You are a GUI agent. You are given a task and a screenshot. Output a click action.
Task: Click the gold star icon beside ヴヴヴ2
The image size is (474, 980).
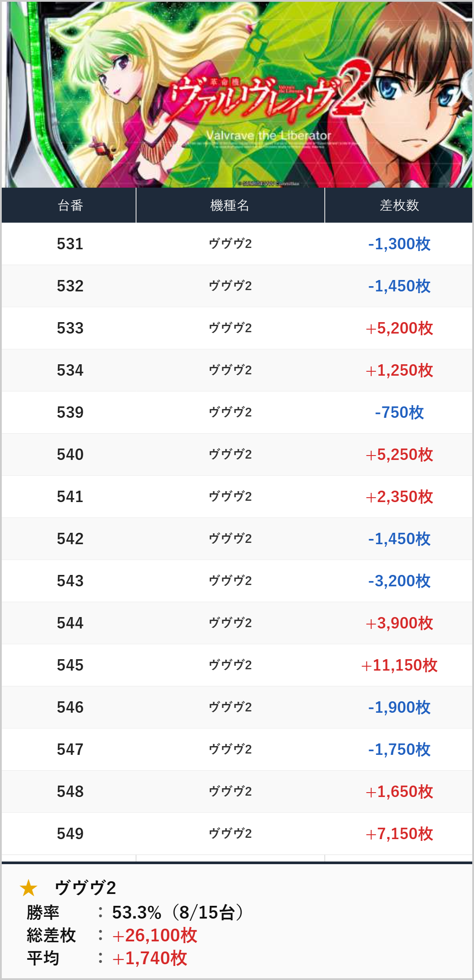pos(29,888)
